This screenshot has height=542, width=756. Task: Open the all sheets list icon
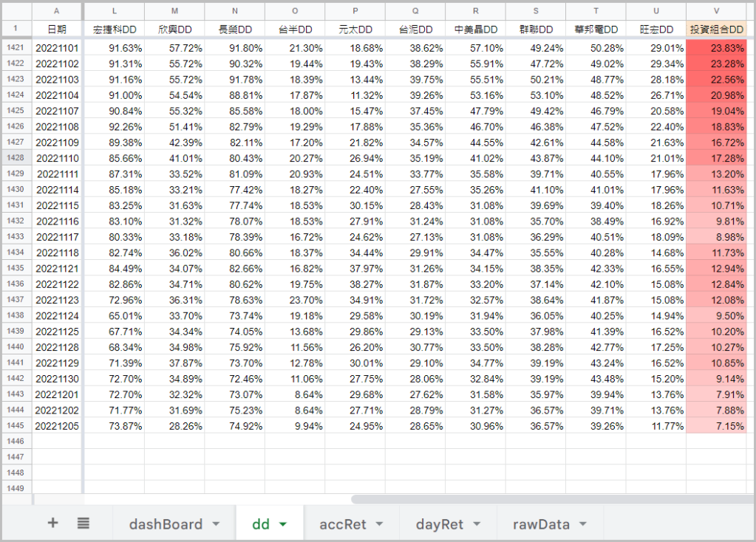[x=84, y=523]
